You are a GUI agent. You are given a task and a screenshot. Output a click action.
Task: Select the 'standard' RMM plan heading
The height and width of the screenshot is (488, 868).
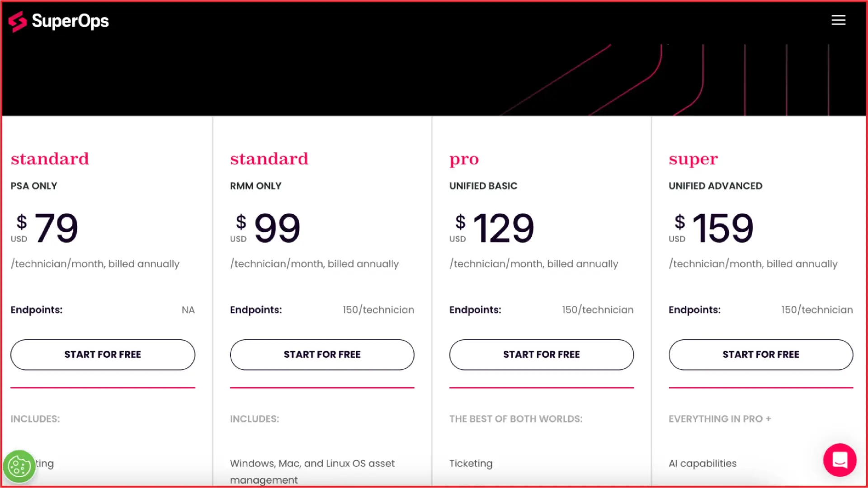269,159
